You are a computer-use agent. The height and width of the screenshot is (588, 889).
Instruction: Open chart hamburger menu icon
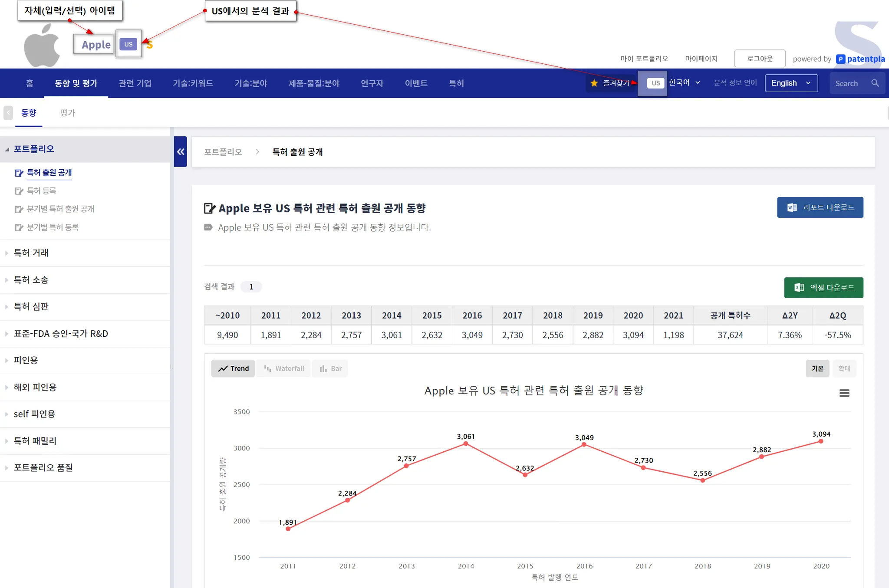[844, 393]
